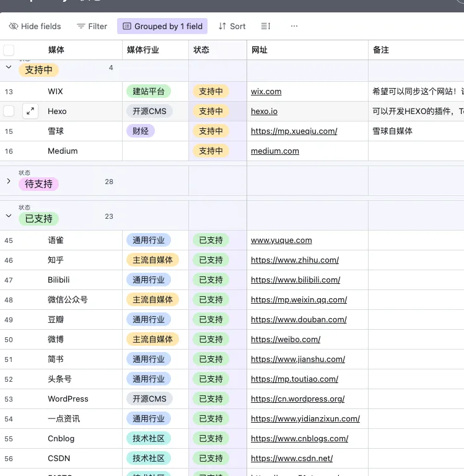The height and width of the screenshot is (476, 464).
Task: Open the www.yuque.com link
Action: pyautogui.click(x=281, y=240)
